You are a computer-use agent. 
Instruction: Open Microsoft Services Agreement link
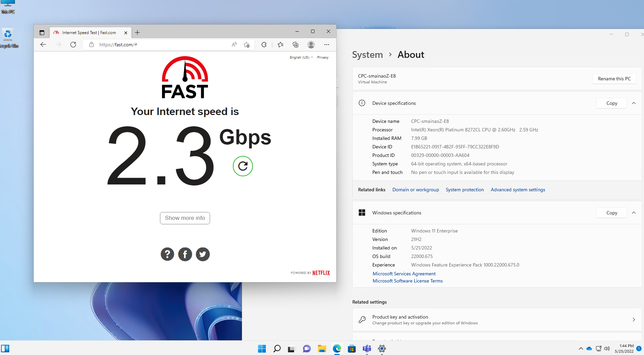coord(404,274)
